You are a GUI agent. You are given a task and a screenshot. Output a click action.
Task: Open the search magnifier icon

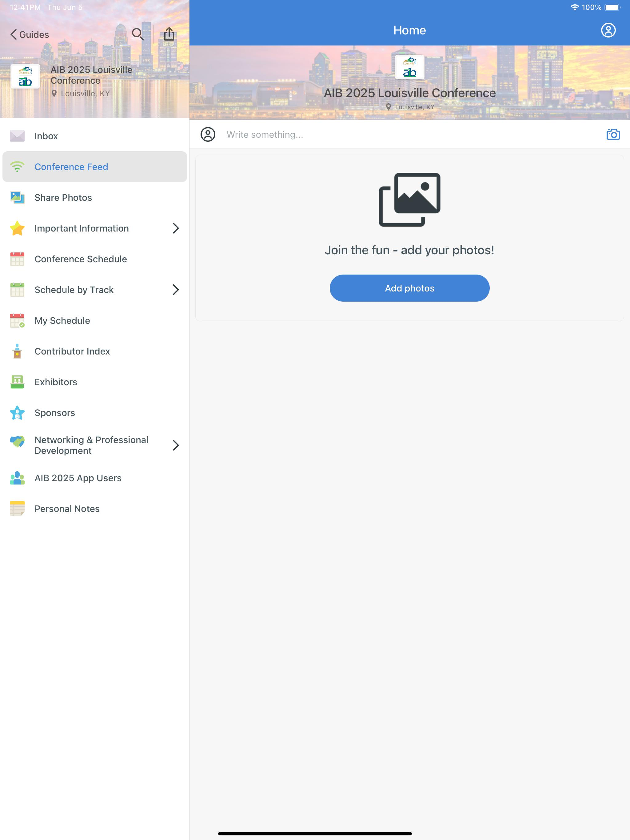[x=138, y=34]
